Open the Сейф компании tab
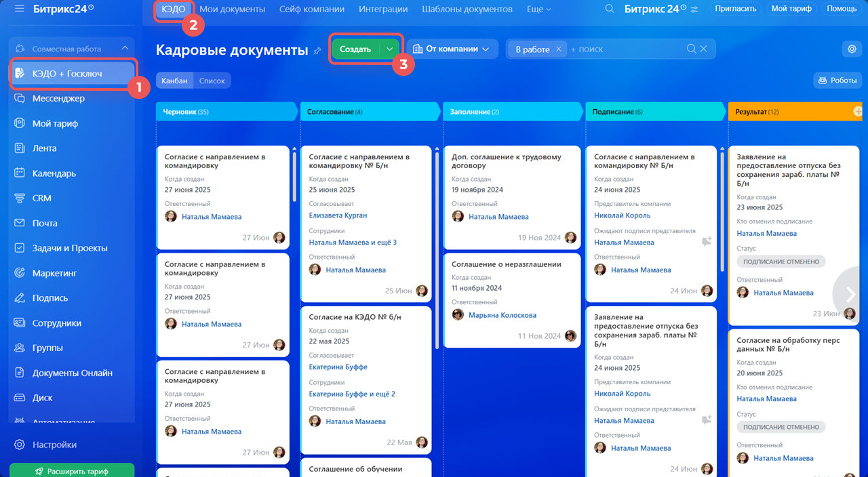This screenshot has width=868, height=477. pyautogui.click(x=312, y=9)
